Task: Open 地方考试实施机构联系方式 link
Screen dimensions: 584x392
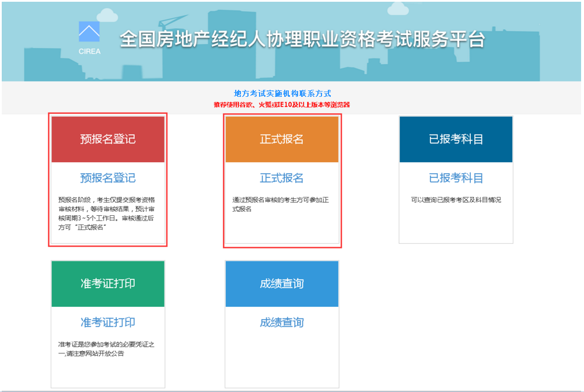Action: pos(282,93)
